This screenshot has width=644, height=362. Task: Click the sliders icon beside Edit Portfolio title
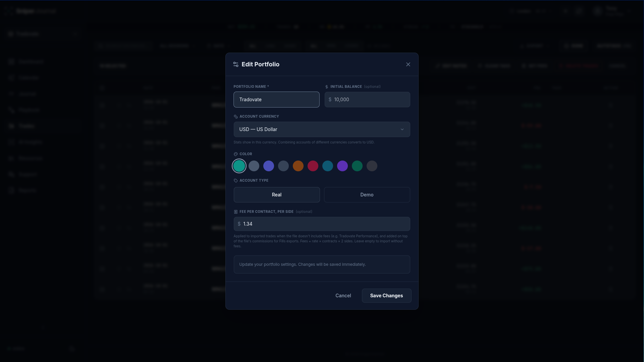(x=236, y=64)
